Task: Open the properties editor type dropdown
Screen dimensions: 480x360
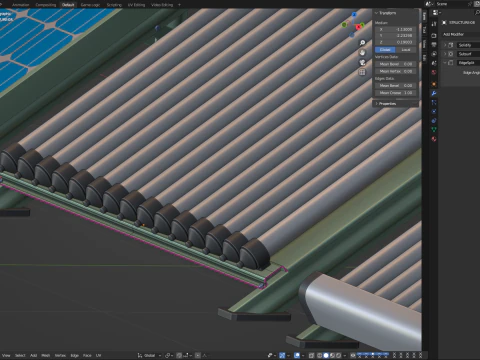Action: click(437, 13)
